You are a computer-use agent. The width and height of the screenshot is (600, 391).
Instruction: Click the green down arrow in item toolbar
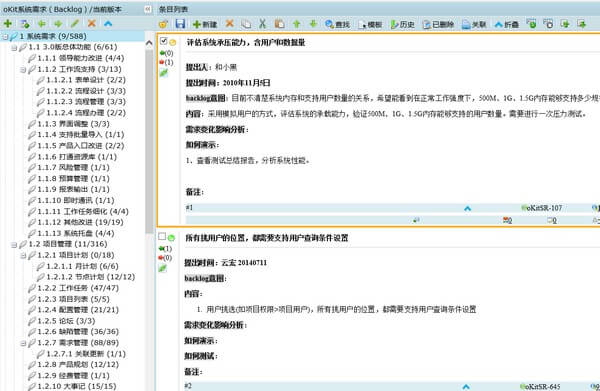pos(313,24)
